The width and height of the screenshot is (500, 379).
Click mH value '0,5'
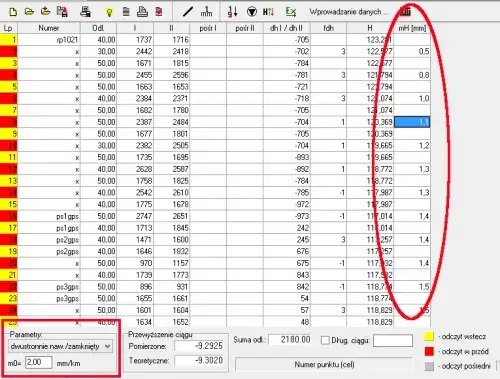(412, 51)
